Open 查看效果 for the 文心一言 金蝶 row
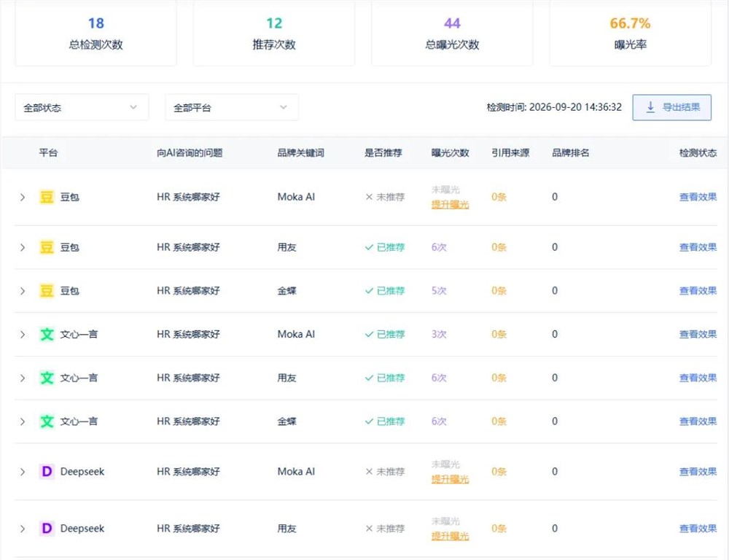The width and height of the screenshot is (729, 560). [698, 422]
